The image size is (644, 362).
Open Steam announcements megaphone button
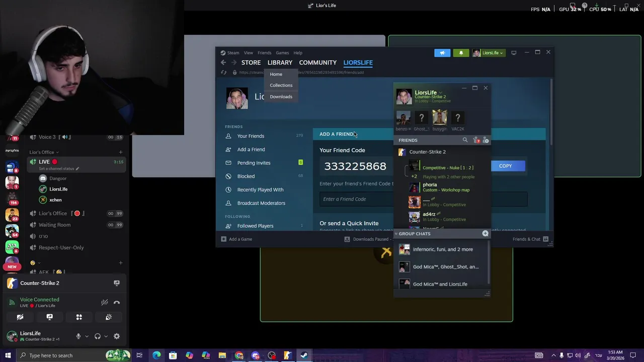tap(442, 53)
